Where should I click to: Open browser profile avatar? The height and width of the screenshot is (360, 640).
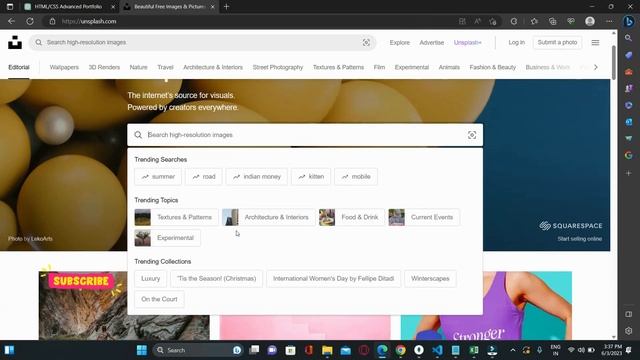coord(590,21)
